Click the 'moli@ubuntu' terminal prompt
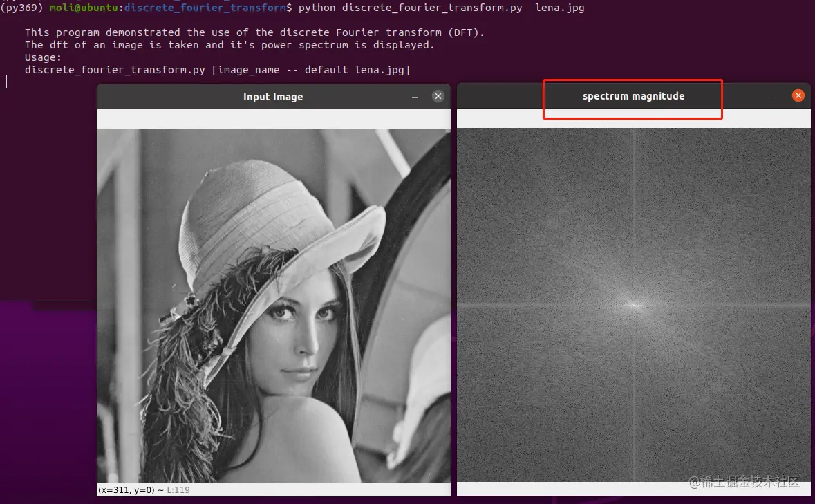This screenshot has width=815, height=504. pyautogui.click(x=84, y=8)
